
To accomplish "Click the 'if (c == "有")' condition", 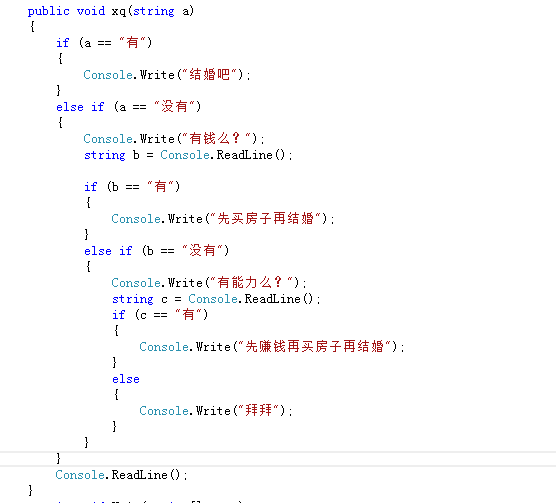I will [x=160, y=314].
